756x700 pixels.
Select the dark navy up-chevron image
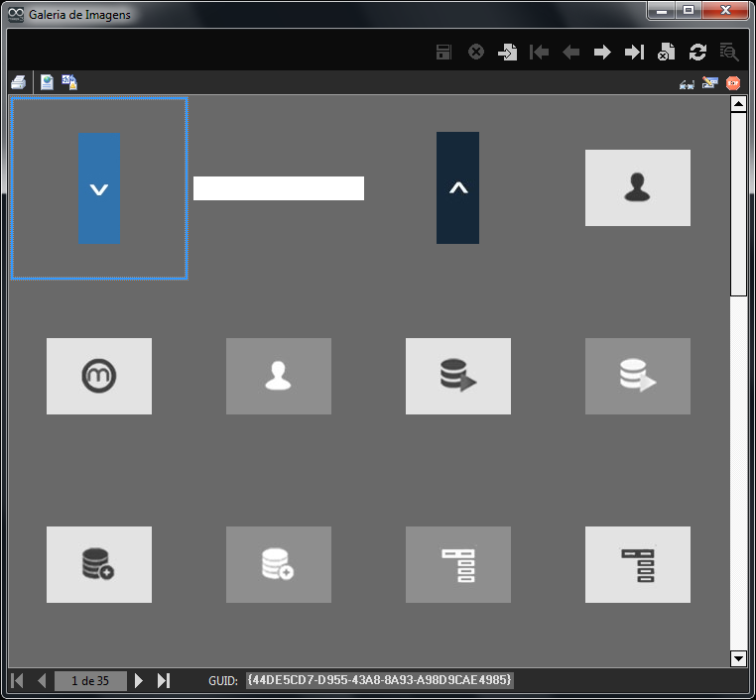pyautogui.click(x=457, y=188)
